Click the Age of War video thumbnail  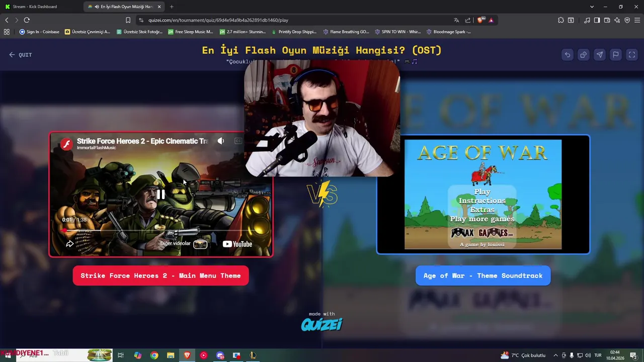pyautogui.click(x=483, y=194)
